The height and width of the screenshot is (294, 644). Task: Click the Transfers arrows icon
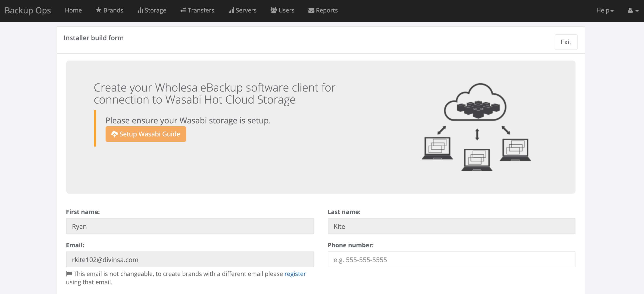coord(183,10)
